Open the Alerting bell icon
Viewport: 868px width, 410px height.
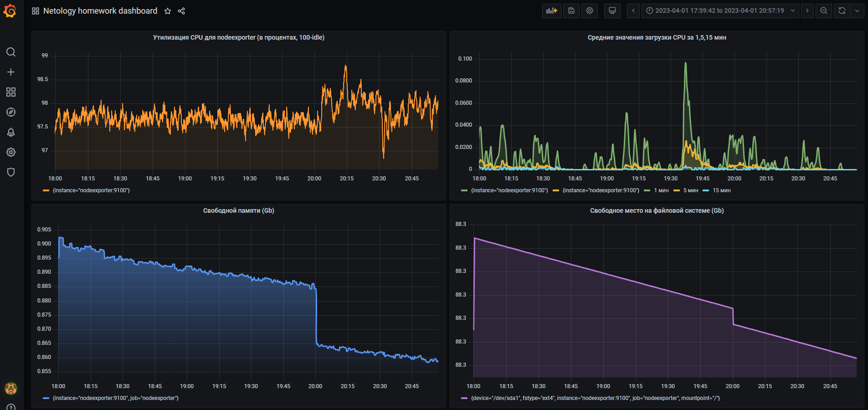(x=10, y=132)
